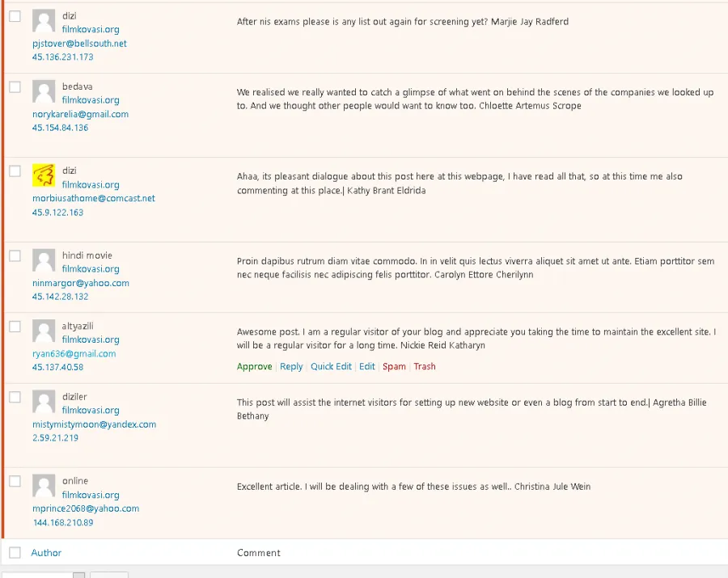Visit filmkovasi.org under hindi movie

91,269
